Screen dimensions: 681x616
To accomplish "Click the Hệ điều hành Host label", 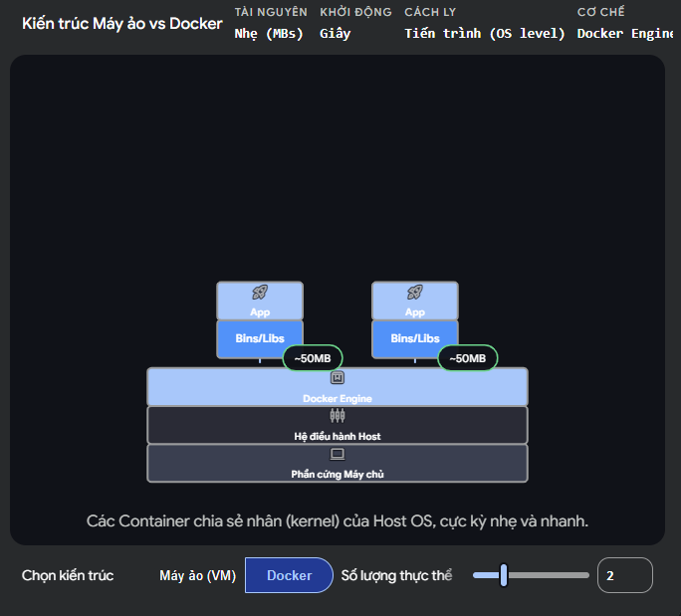I will pyautogui.click(x=338, y=436).
